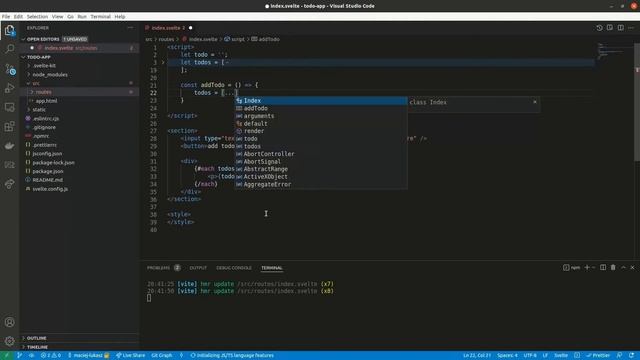This screenshot has width=640, height=360.
Task: Open the Search view in activity bar
Action: 9,49
